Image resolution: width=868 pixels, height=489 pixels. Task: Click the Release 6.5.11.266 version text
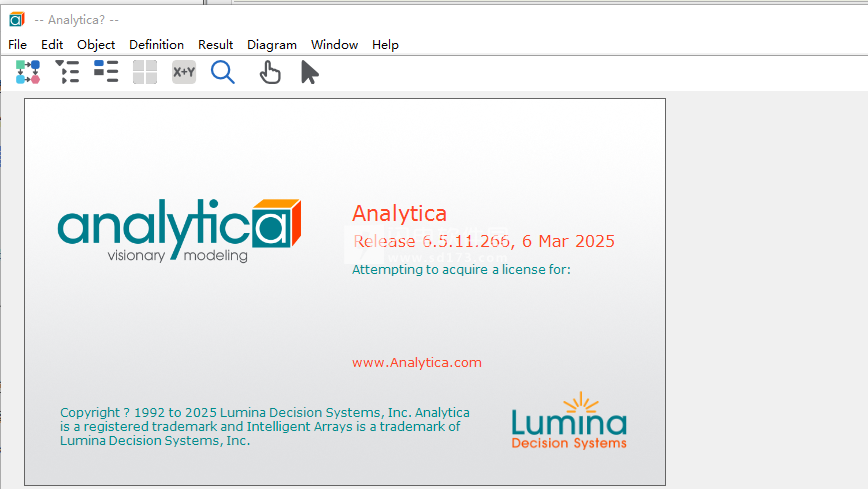484,241
